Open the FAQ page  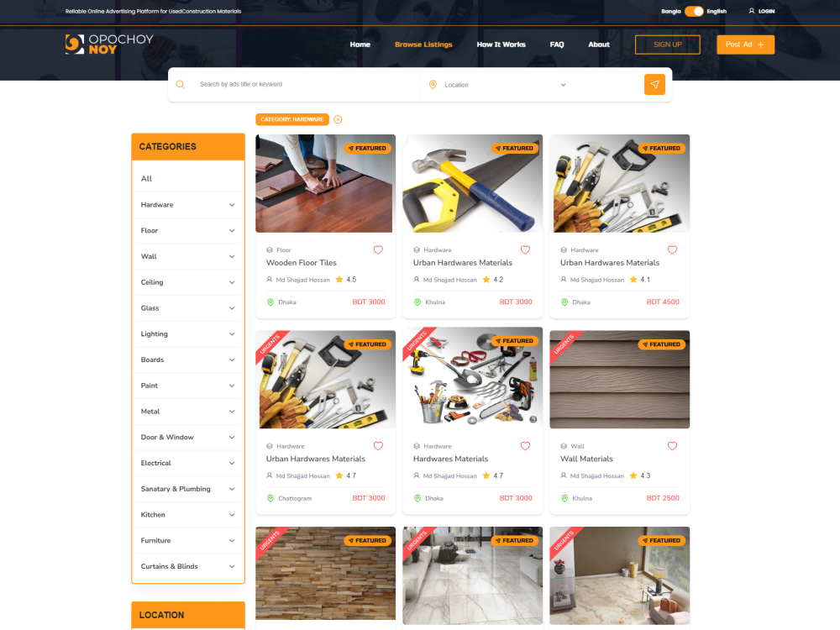[x=557, y=45]
